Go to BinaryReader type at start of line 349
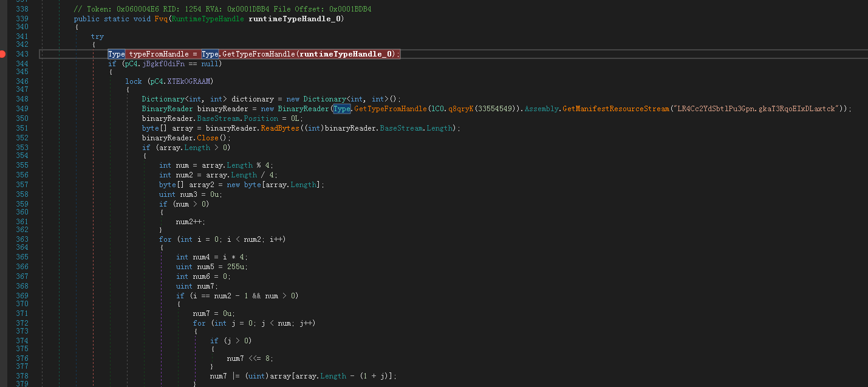 pyautogui.click(x=168, y=109)
